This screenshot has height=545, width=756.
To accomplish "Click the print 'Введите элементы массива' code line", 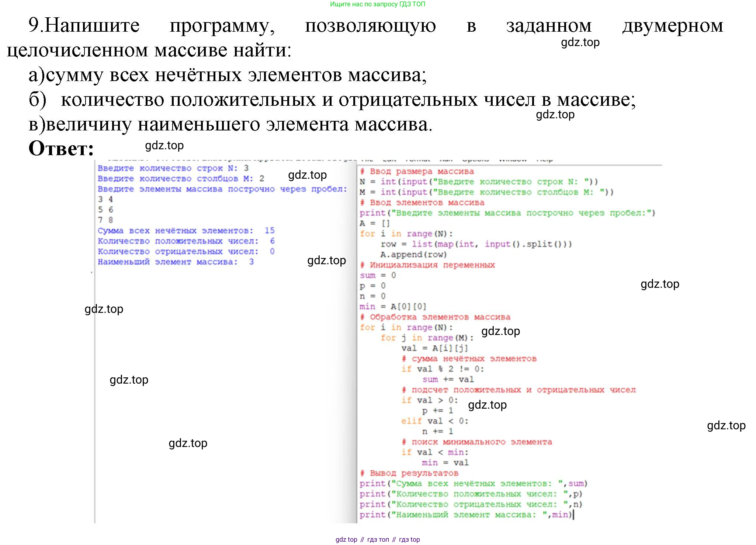I will pyautogui.click(x=507, y=213).
